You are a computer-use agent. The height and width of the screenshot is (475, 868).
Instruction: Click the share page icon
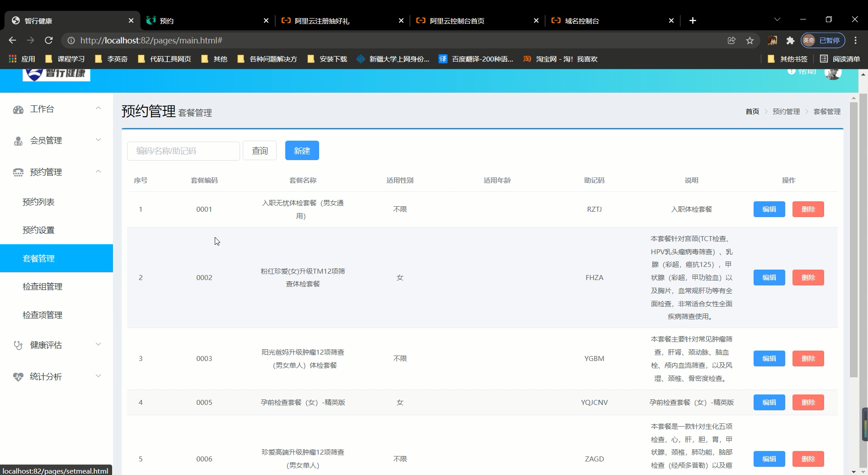click(x=731, y=40)
